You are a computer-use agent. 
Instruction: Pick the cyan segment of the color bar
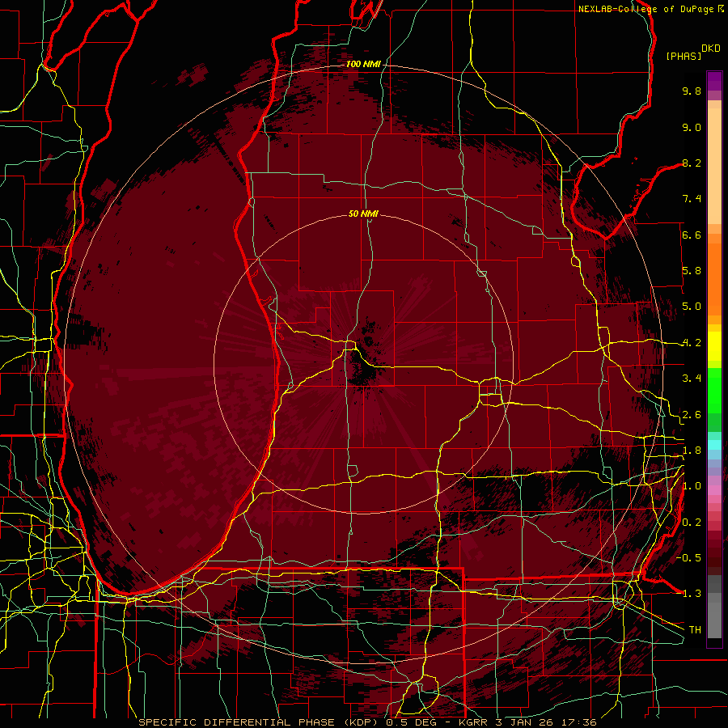(x=714, y=445)
